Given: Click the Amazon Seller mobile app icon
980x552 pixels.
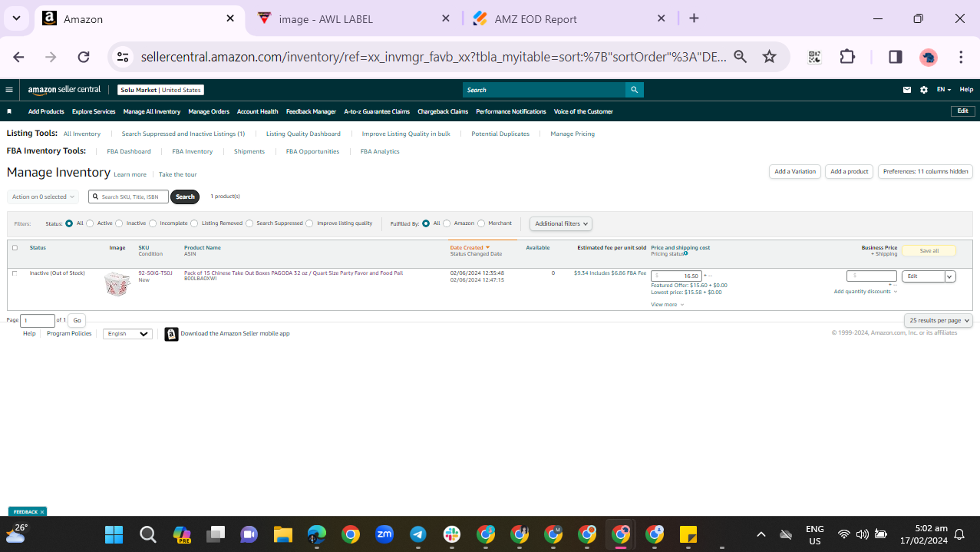Looking at the screenshot, I should (171, 334).
